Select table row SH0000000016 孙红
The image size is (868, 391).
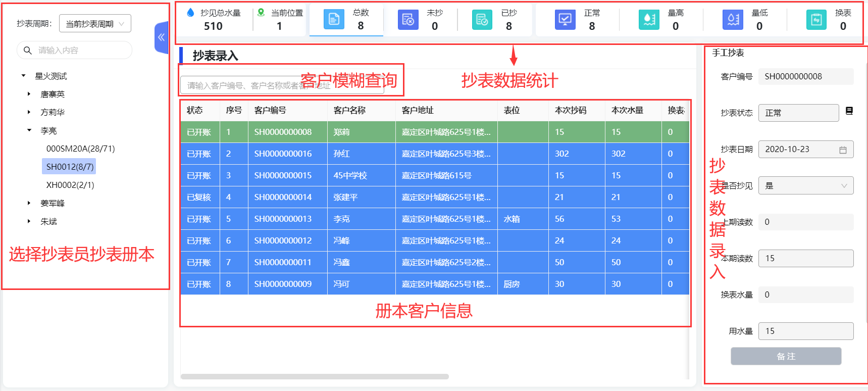pos(435,154)
